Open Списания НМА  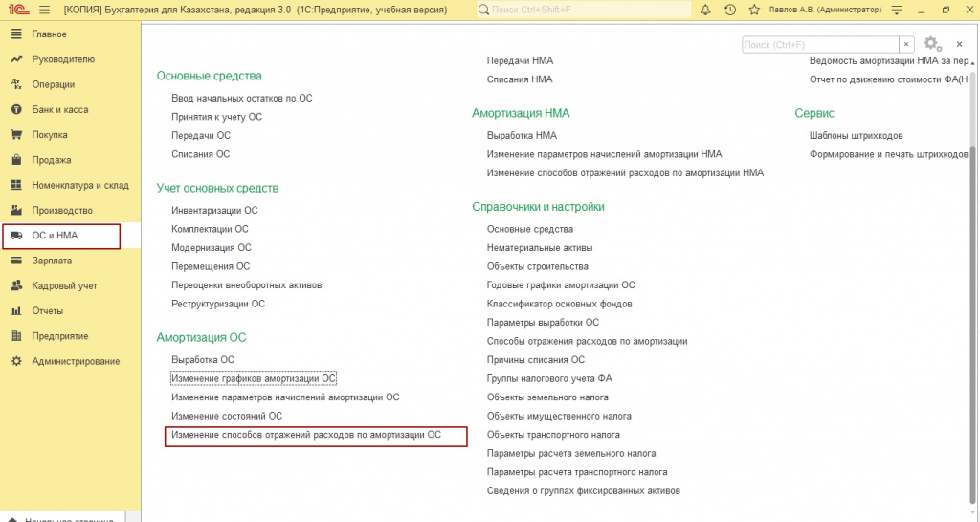(x=520, y=79)
